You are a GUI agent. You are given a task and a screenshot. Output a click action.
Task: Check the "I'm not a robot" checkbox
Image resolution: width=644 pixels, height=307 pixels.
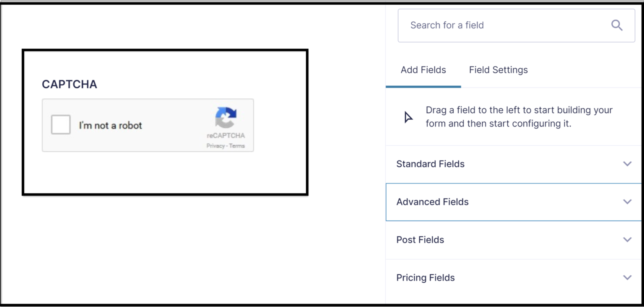click(x=60, y=124)
